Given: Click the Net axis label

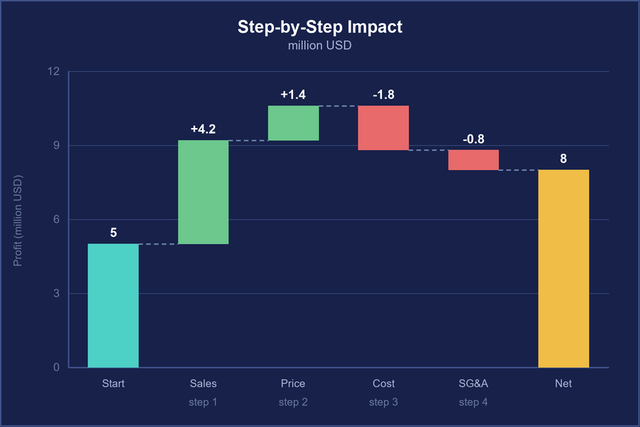Looking at the screenshot, I should pos(563,383).
